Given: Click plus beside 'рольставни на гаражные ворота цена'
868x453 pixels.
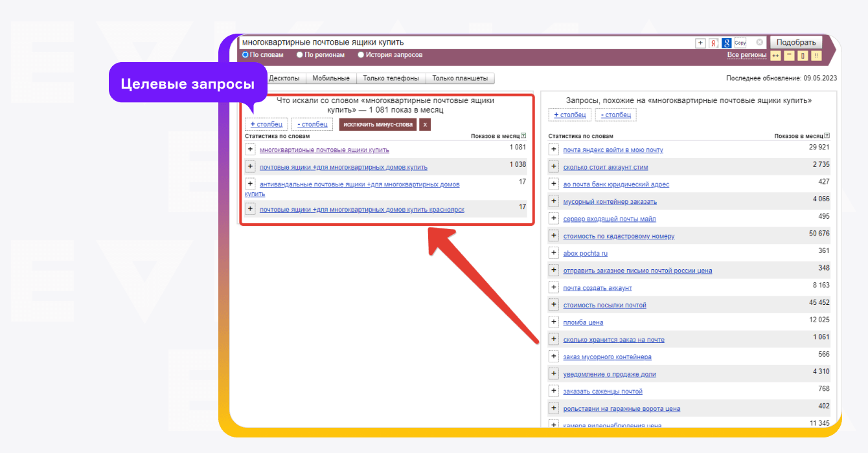Looking at the screenshot, I should [x=554, y=408].
